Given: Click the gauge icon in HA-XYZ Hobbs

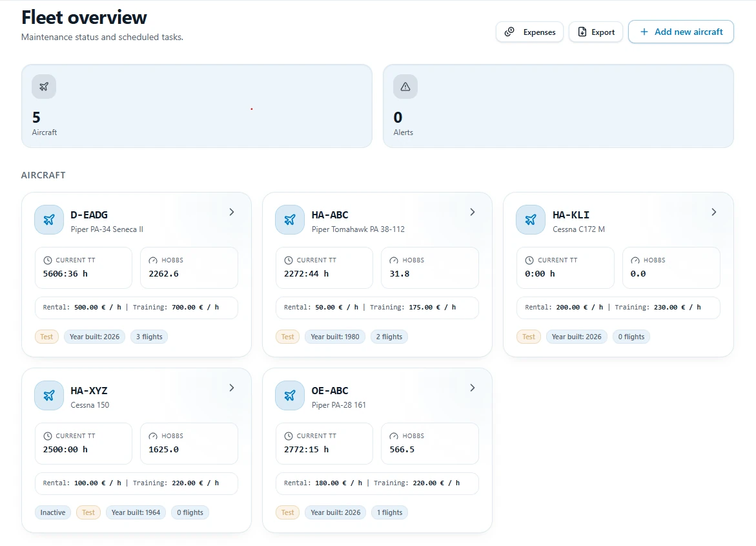Looking at the screenshot, I should pos(153,436).
